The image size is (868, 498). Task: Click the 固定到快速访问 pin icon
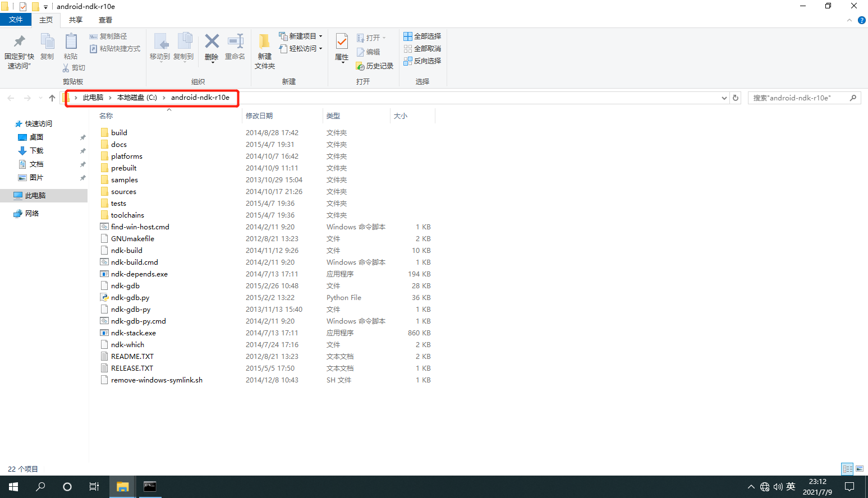[19, 41]
